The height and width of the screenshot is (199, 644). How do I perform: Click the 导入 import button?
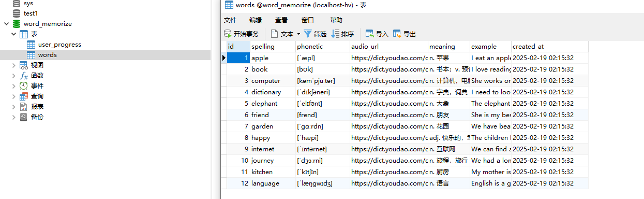pyautogui.click(x=377, y=34)
